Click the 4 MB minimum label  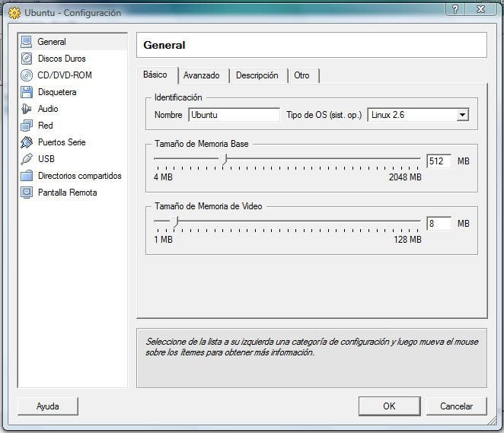[x=163, y=177]
